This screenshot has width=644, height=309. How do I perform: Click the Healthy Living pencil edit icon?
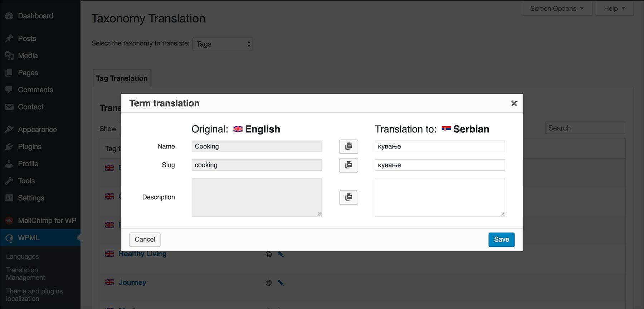(281, 254)
